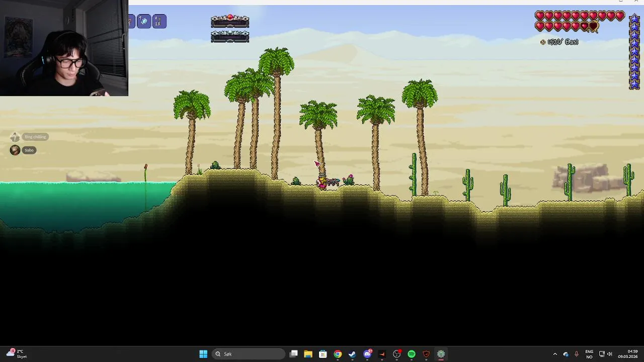
Task: Click the player character on the sand
Action: pos(321,182)
